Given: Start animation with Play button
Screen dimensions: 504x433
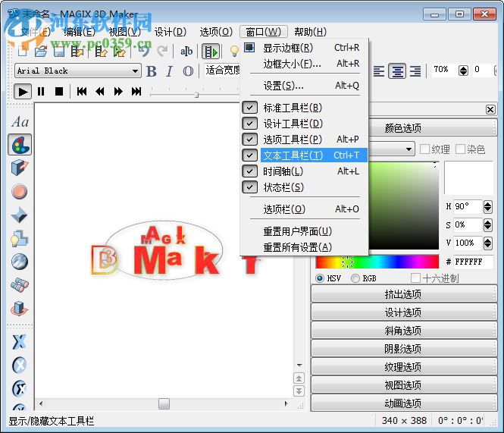Looking at the screenshot, I should pyautogui.click(x=23, y=92).
